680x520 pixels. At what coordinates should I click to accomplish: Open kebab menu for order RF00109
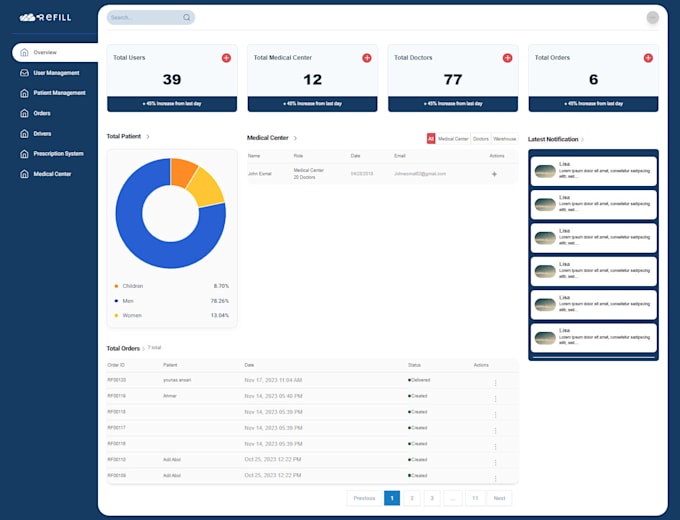pyautogui.click(x=495, y=478)
